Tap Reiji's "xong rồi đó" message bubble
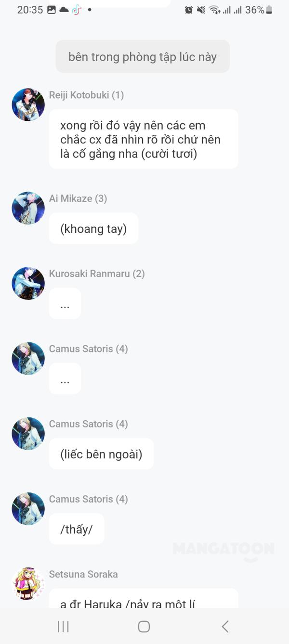This screenshot has width=289, height=644. [x=144, y=139]
